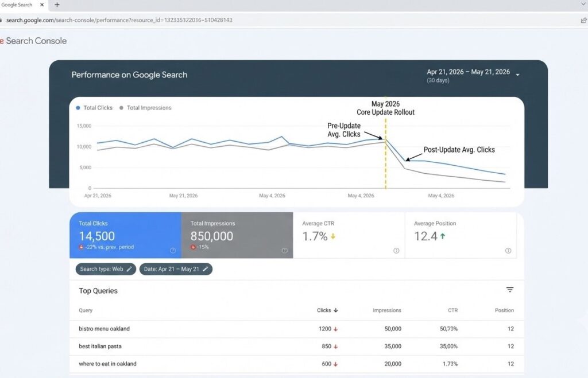Close the Google Search browser tab
Viewport: 588px width, 378px height.
pos(42,5)
